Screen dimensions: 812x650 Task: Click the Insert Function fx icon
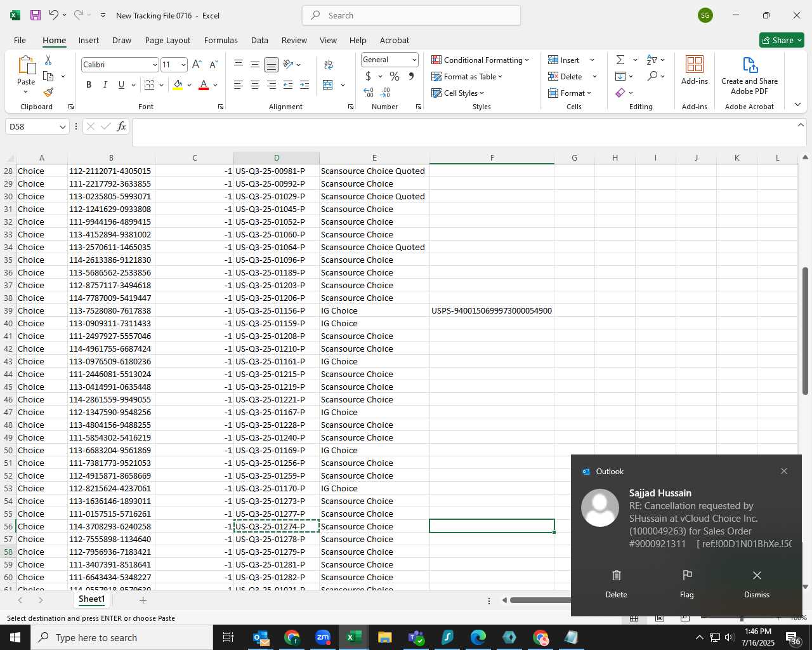[121, 126]
